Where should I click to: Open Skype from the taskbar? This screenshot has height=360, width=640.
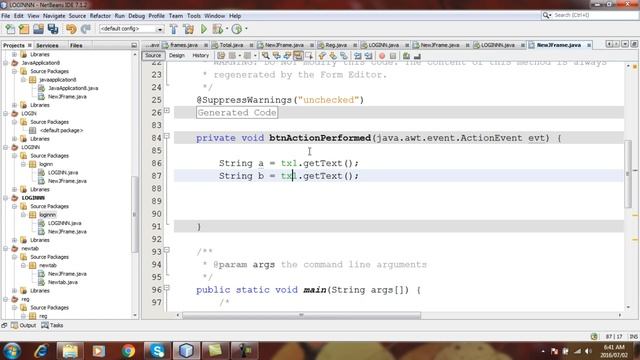[x=157, y=351]
